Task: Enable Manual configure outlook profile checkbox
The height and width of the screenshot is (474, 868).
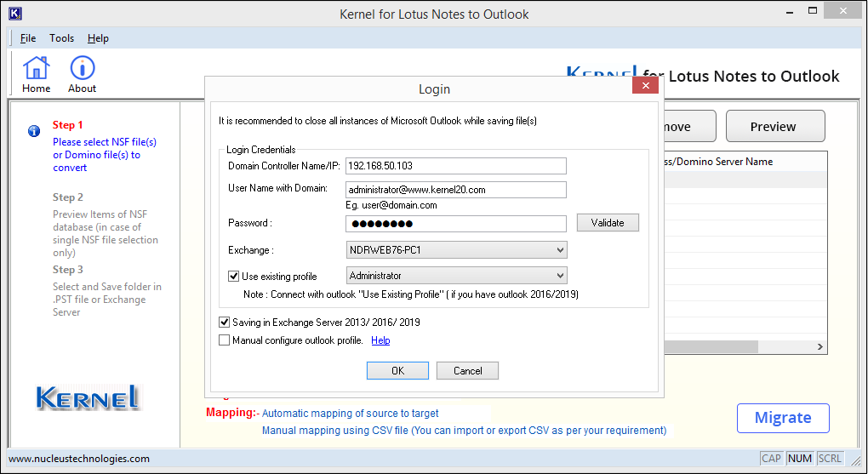Action: [x=224, y=340]
